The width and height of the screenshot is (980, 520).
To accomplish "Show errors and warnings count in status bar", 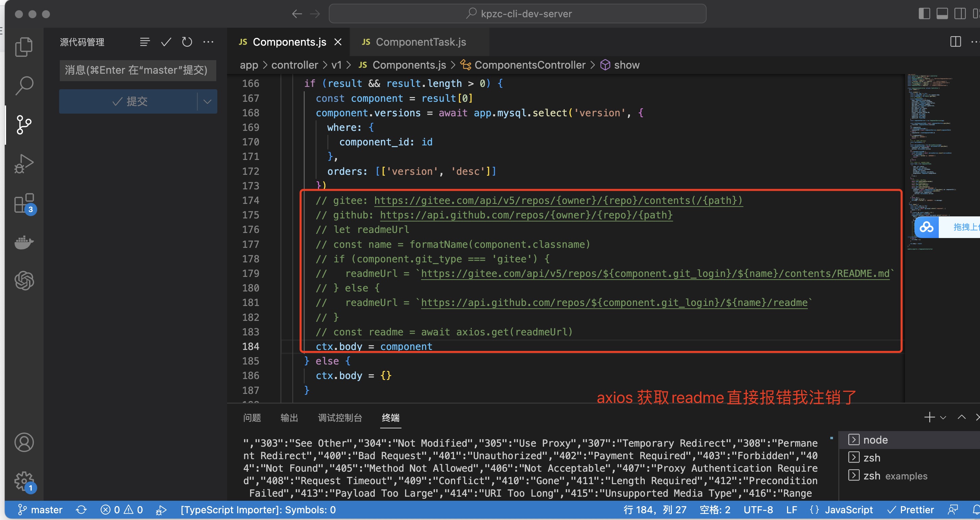I will click(x=122, y=510).
